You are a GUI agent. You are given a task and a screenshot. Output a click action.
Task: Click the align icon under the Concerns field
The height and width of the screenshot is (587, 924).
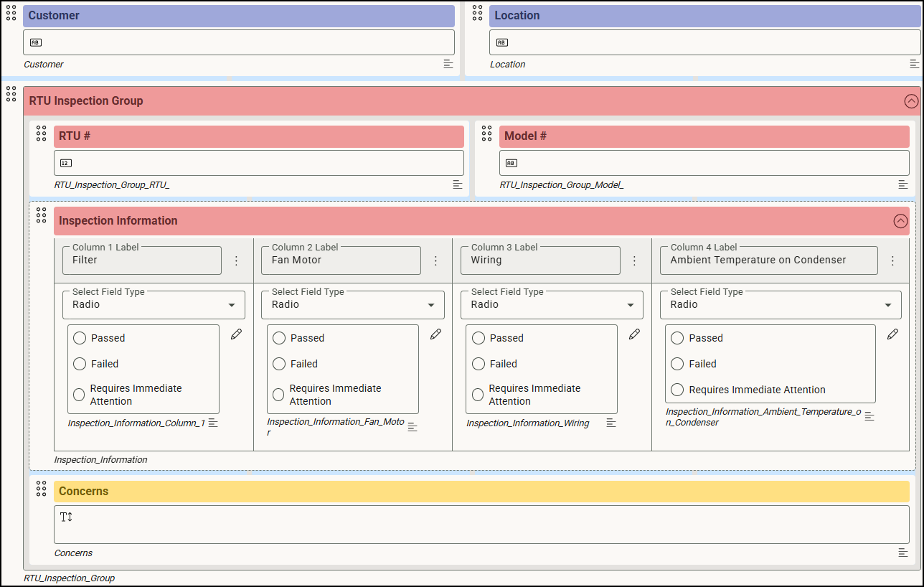click(x=903, y=553)
